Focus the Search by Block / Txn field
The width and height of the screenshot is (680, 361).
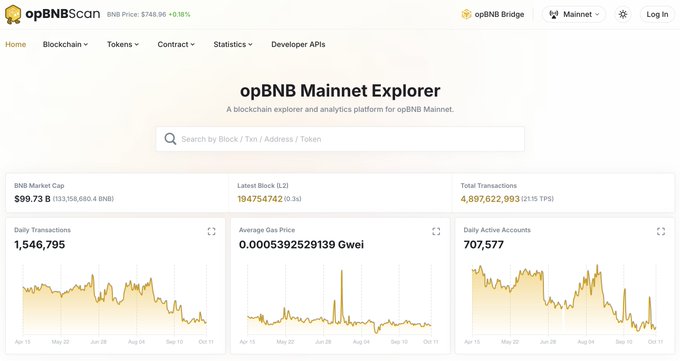pos(340,139)
